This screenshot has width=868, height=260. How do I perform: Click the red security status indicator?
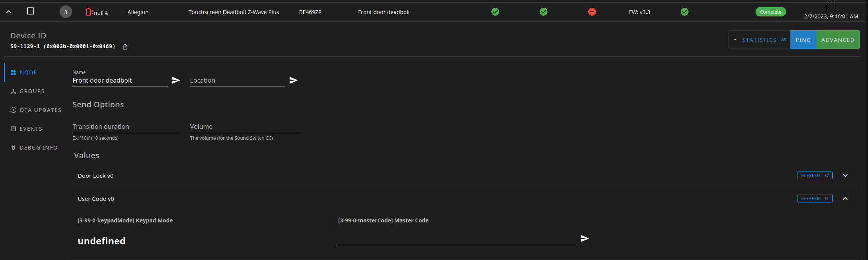[592, 12]
